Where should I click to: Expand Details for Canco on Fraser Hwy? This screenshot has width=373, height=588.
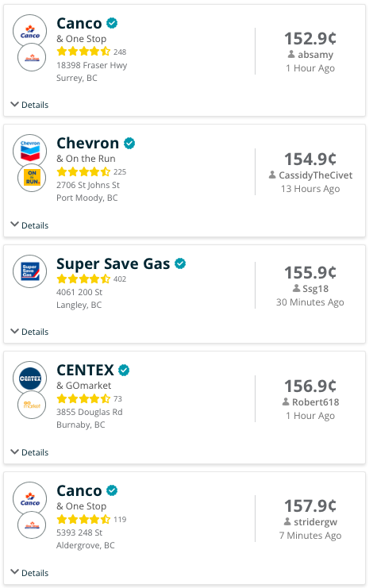pos(29,105)
